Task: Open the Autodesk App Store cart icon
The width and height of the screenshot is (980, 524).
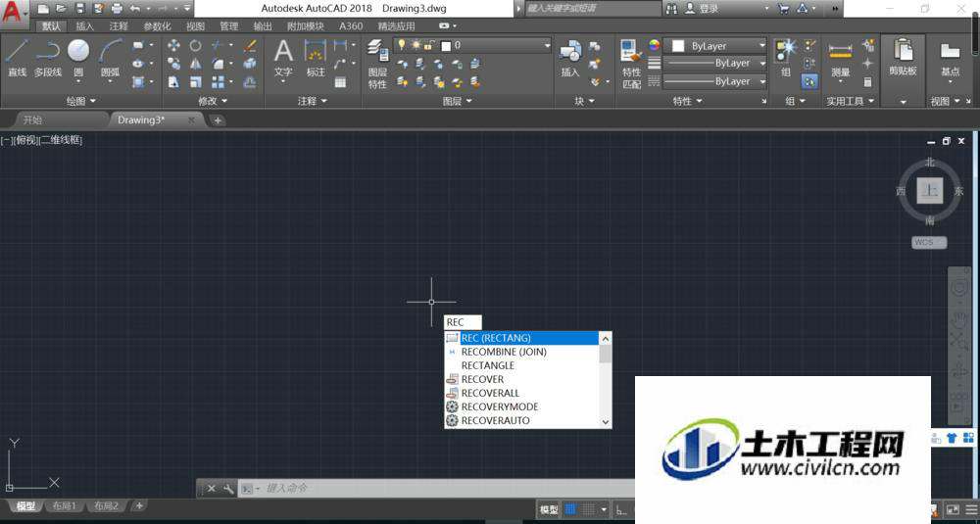Action: point(783,9)
